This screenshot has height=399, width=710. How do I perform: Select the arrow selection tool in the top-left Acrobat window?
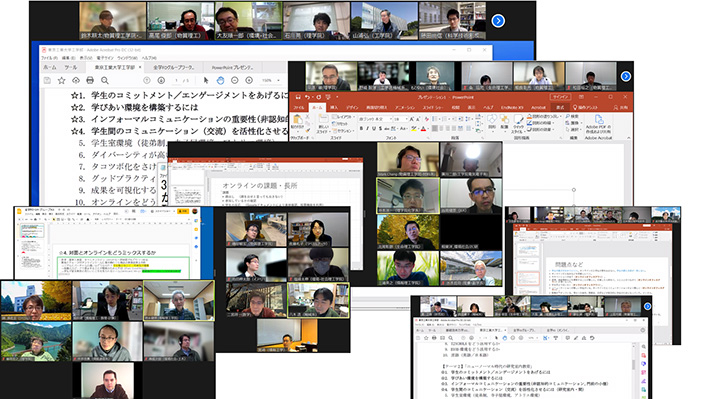[206, 80]
